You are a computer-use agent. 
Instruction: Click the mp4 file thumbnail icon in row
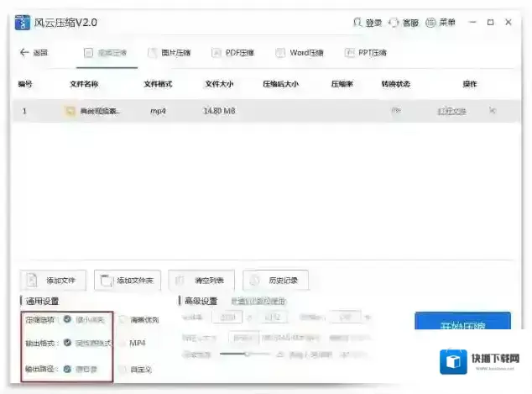[70, 111]
